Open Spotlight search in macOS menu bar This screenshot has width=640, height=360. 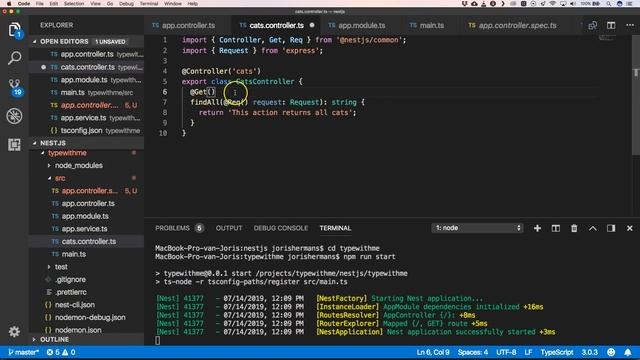pos(609,4)
